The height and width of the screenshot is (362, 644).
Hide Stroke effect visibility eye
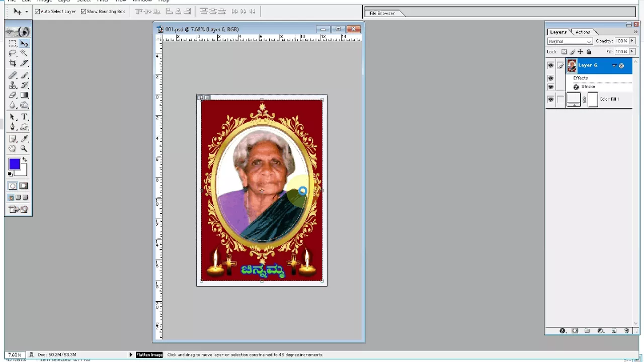click(x=551, y=86)
